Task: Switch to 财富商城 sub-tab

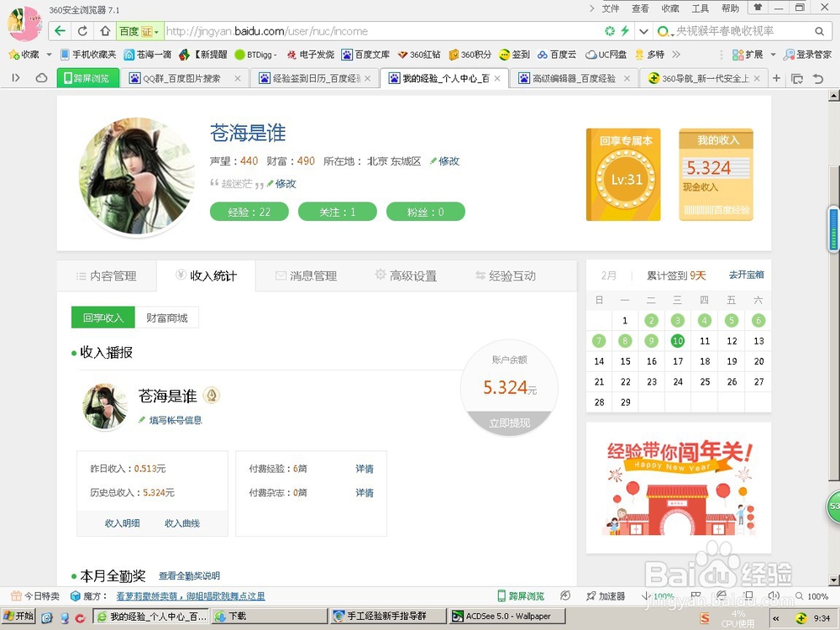Action: pos(167,318)
